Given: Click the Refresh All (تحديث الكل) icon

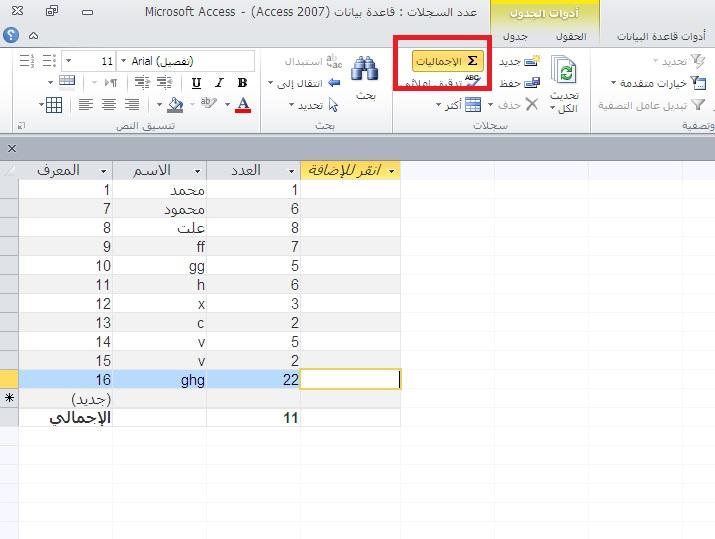Looking at the screenshot, I should pos(567,73).
